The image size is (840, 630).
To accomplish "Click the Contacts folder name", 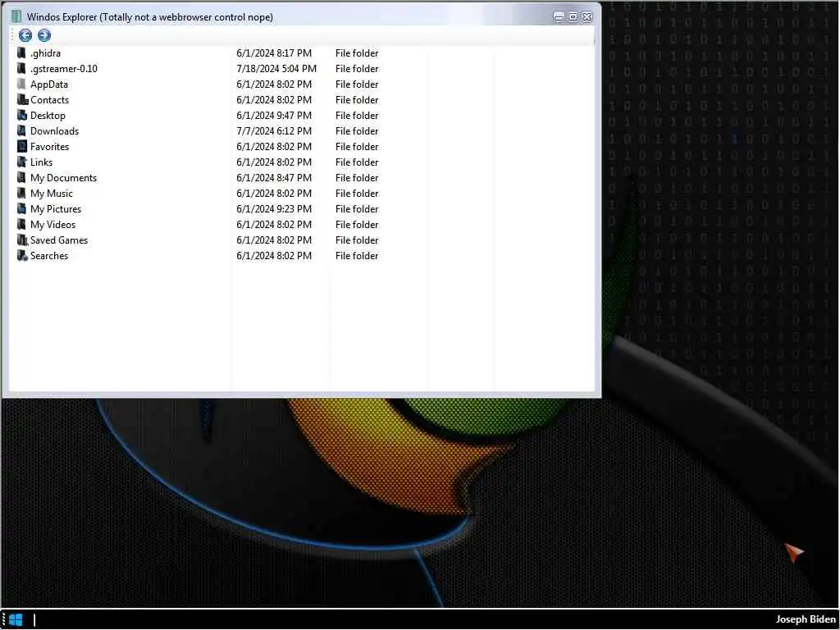I will [50, 99].
